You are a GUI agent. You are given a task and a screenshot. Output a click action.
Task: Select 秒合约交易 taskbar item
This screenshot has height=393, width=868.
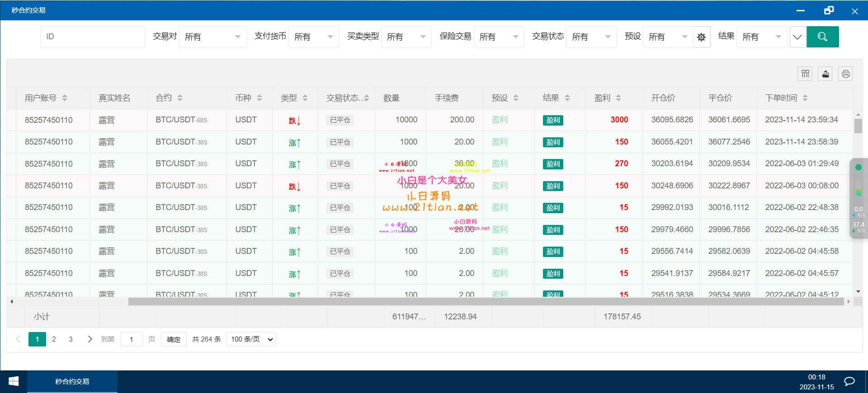72,382
